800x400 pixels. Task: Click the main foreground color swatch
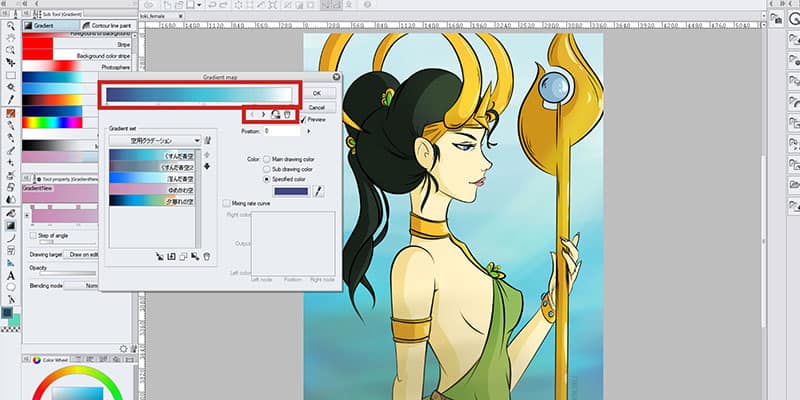[x=7, y=312]
